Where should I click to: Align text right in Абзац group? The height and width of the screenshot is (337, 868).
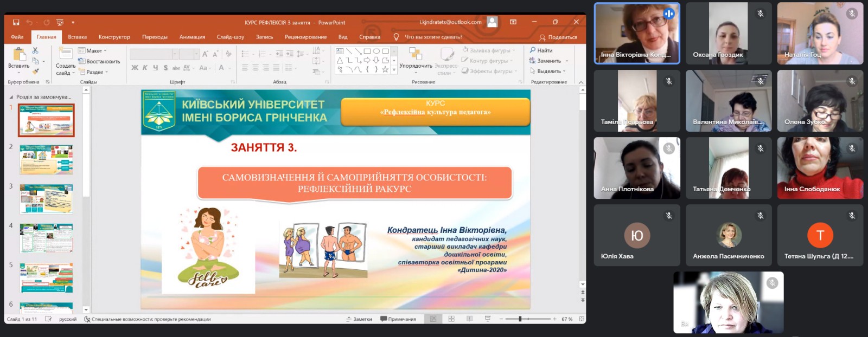coord(266,68)
